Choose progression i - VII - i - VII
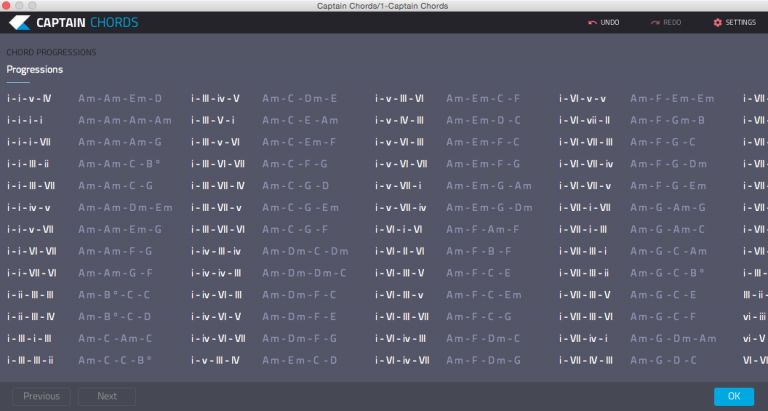The height and width of the screenshot is (411, 768). [585, 208]
